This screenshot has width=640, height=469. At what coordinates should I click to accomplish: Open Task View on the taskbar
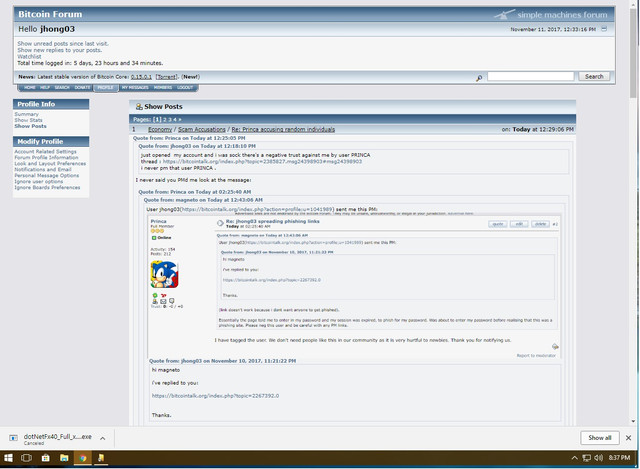[x=27, y=458]
